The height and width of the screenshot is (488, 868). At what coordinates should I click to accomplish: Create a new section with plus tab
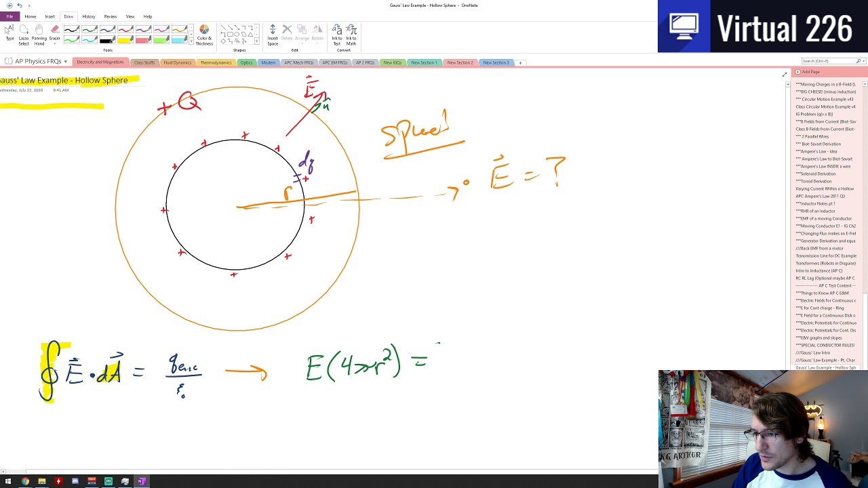point(520,62)
